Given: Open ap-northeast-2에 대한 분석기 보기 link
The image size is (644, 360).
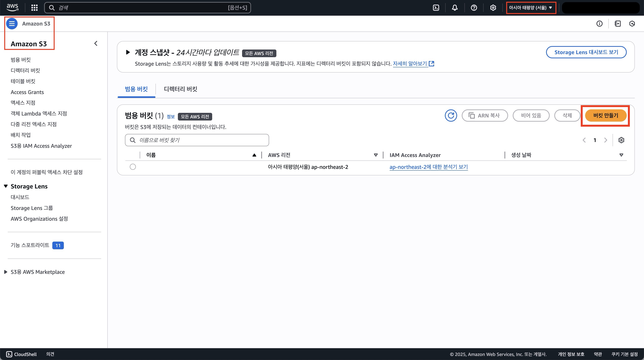Looking at the screenshot, I should click(429, 167).
